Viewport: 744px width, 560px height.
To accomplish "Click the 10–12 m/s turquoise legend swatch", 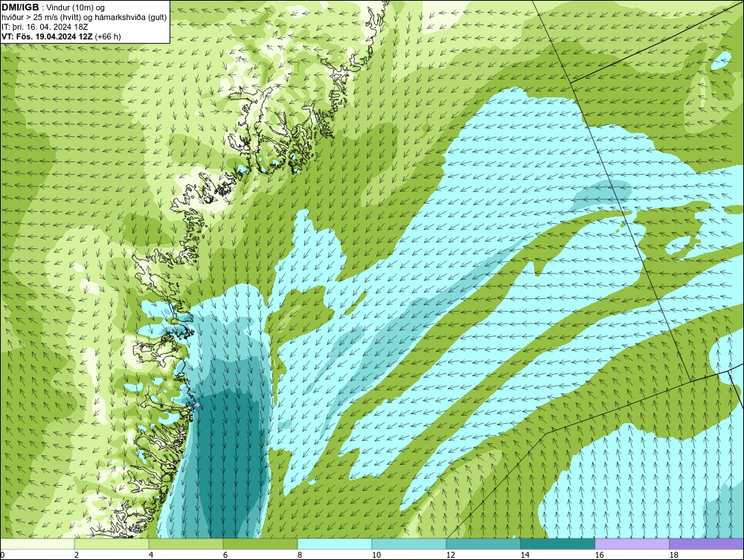I will pyautogui.click(x=409, y=544).
